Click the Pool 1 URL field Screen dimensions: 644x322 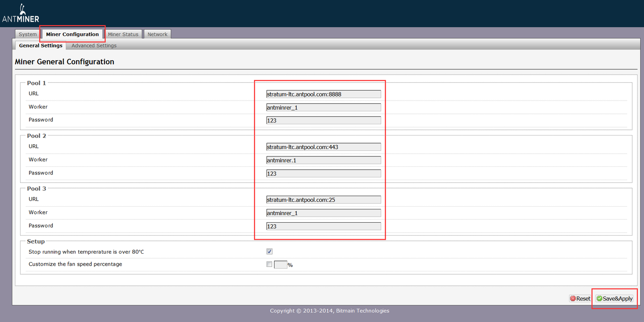tap(324, 94)
